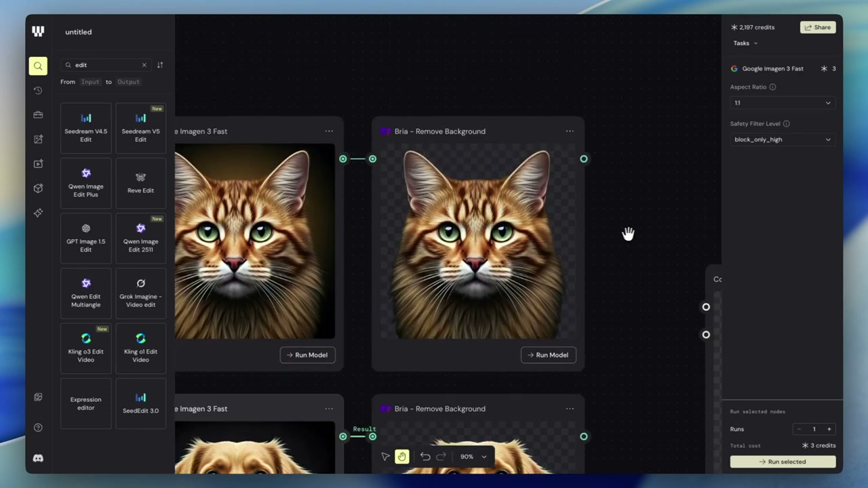Add the Expression editor node
This screenshot has height=488, width=868.
pyautogui.click(x=85, y=403)
